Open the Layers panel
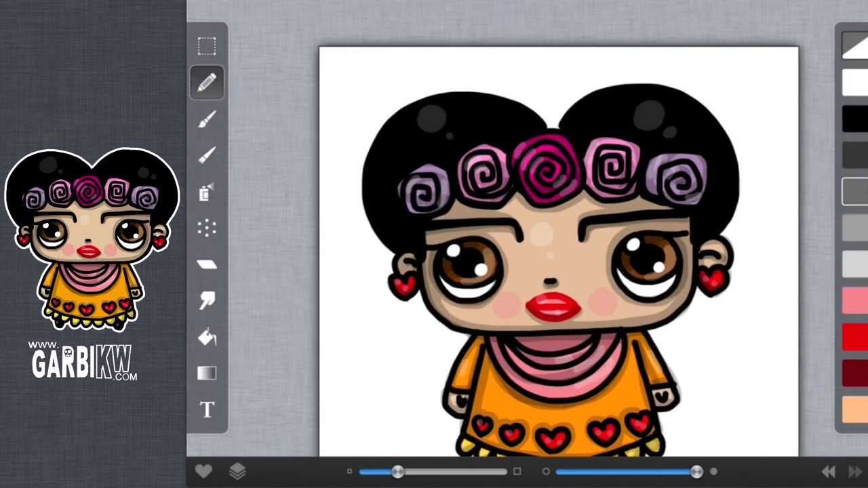 click(x=237, y=471)
